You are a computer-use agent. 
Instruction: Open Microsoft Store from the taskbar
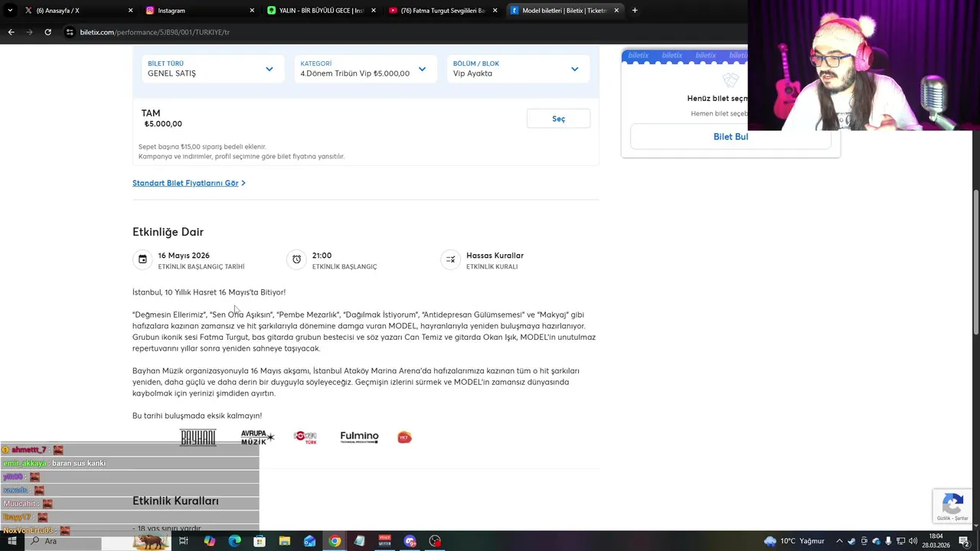(x=260, y=541)
